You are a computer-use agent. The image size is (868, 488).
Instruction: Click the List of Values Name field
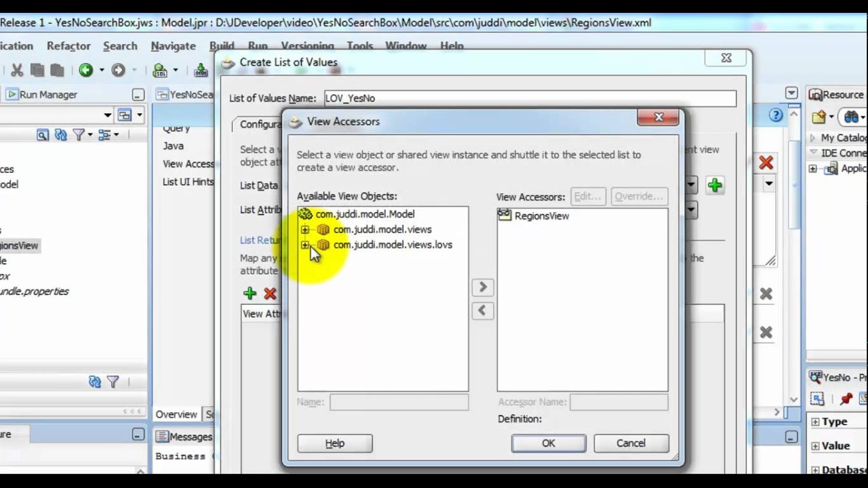[530, 98]
